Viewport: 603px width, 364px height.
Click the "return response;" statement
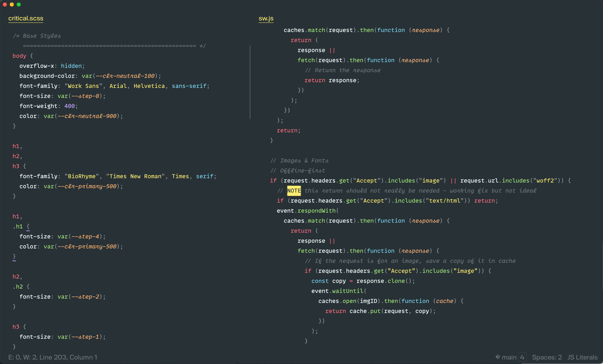pyautogui.click(x=332, y=80)
